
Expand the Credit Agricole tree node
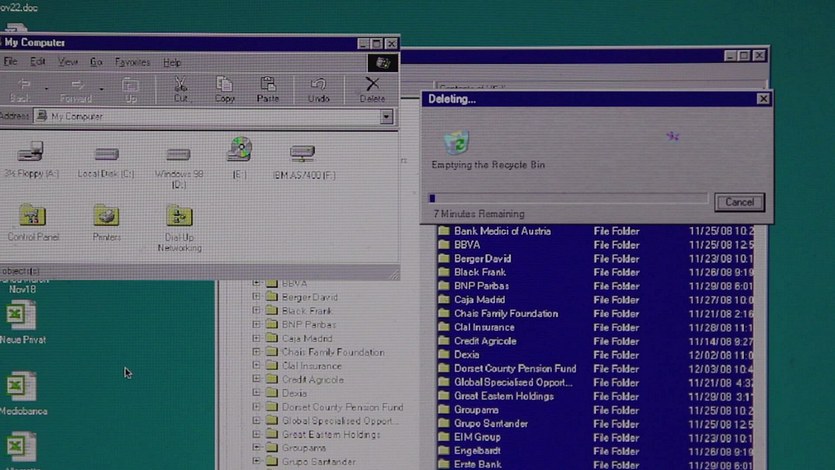pyautogui.click(x=256, y=380)
